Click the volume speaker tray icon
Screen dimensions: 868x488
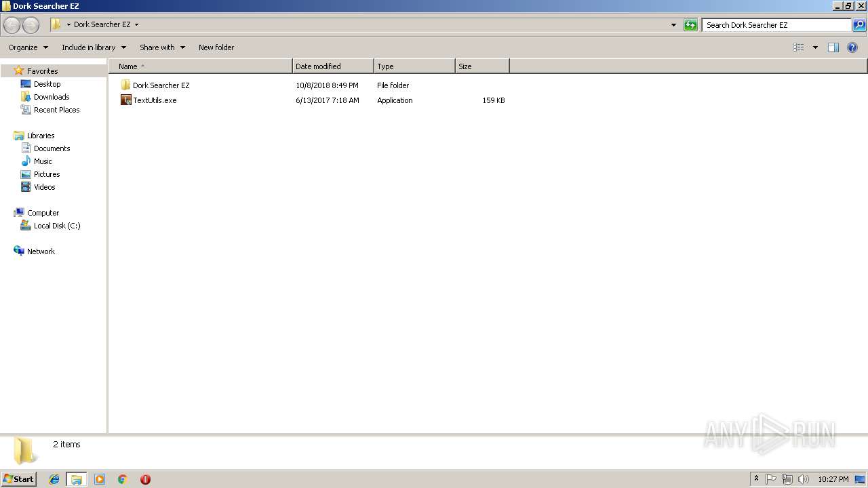tap(804, 479)
